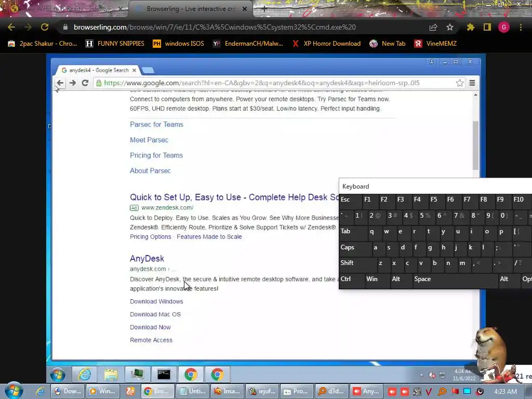The image size is (532, 399).
Task: Open the outer Chrome three-dot menu
Action: 521,27
